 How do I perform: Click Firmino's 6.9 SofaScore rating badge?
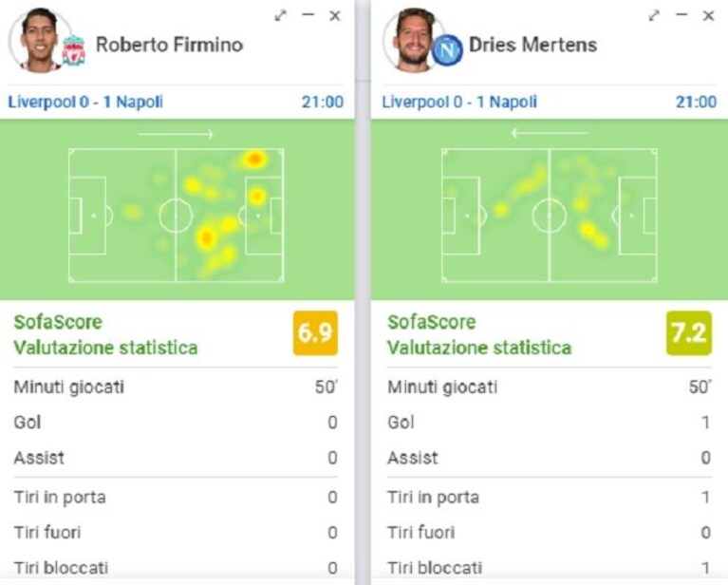coord(315,333)
